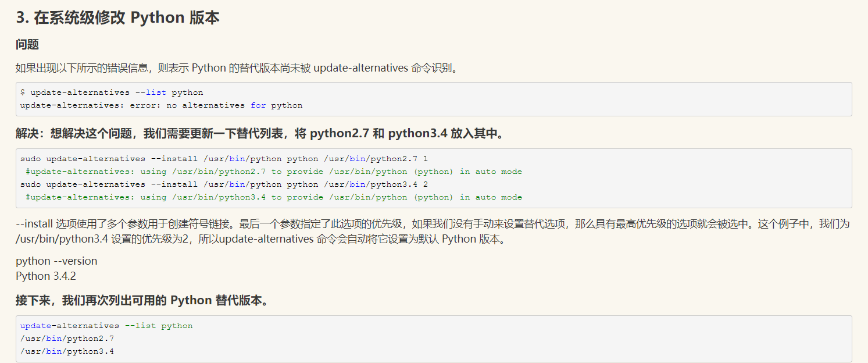The image size is (868, 363).
Task: Click the highlighted keyword for in error message
Action: pos(258,105)
